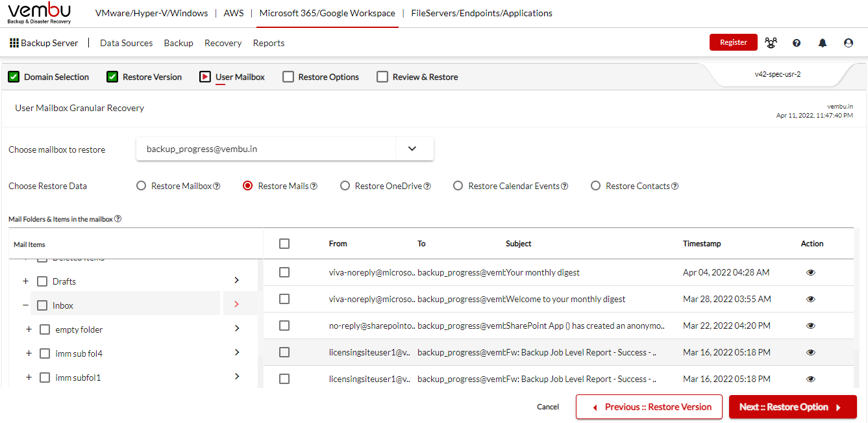Open the notifications bell
This screenshot has width=868, height=423.
(823, 43)
